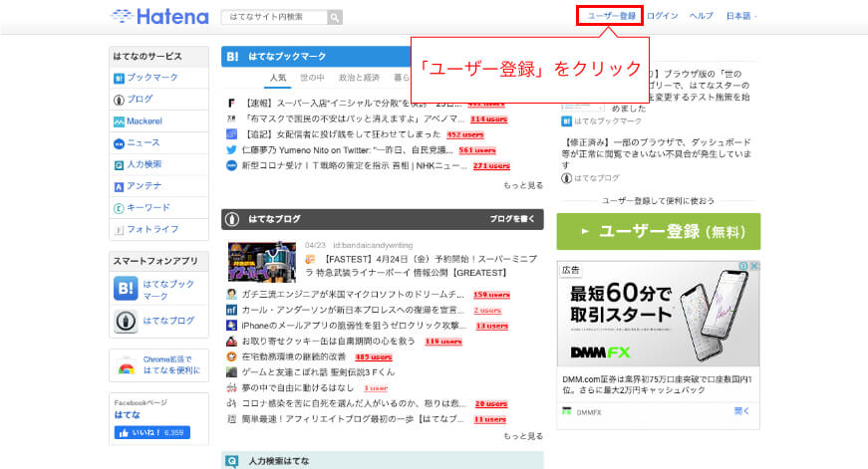
Task: Click the B! icon in bookmark header
Action: tap(232, 57)
